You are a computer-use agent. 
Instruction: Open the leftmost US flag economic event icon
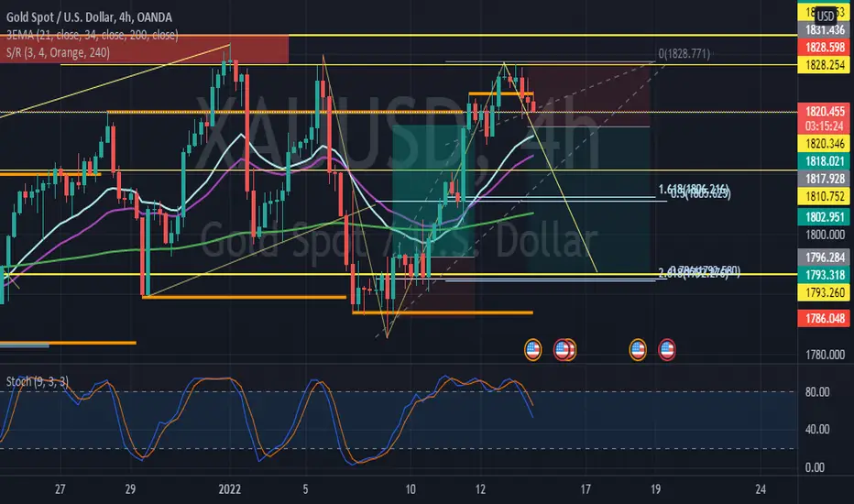[532, 349]
